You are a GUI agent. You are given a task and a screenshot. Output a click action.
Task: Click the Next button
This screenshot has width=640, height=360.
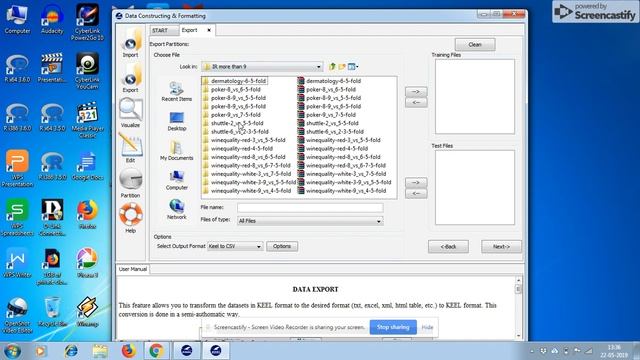pyautogui.click(x=501, y=247)
